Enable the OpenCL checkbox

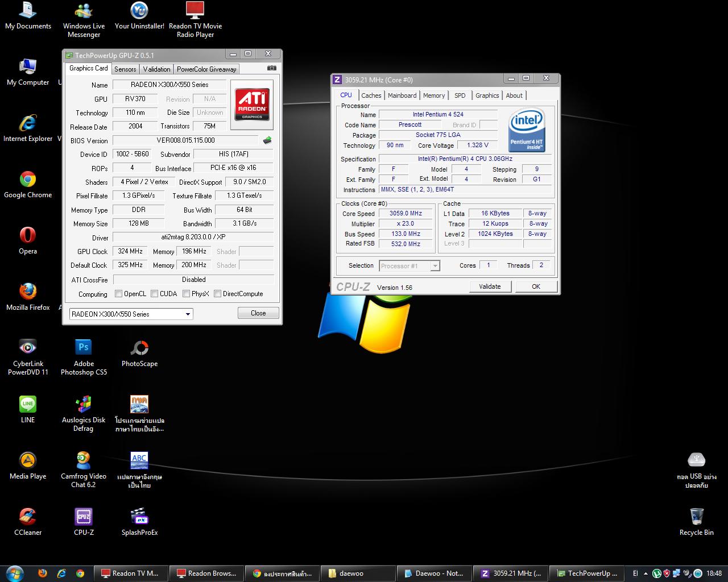(118, 294)
